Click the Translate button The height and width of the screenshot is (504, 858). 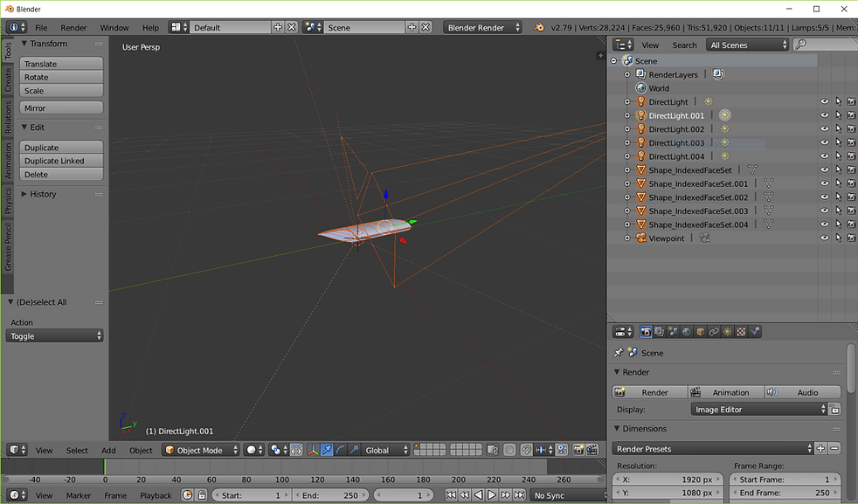[61, 64]
